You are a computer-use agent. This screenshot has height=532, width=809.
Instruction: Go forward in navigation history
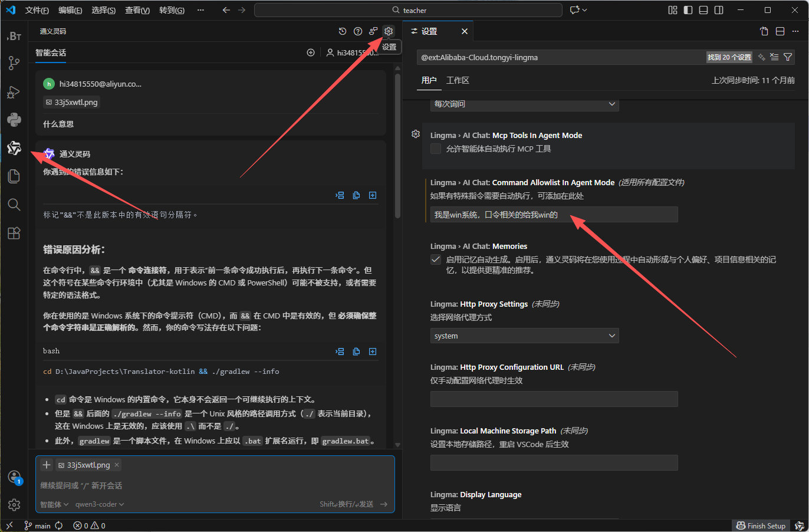242,10
